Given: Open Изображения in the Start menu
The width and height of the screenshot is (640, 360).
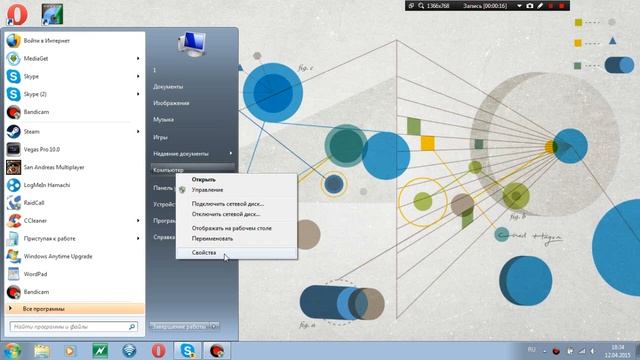Looking at the screenshot, I should point(171,103).
